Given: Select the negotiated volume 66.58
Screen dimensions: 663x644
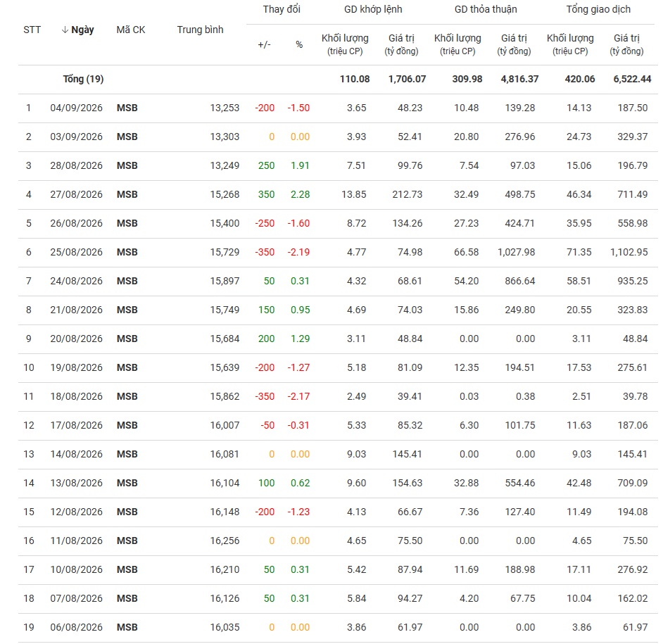Looking at the screenshot, I should pyautogui.click(x=467, y=253).
